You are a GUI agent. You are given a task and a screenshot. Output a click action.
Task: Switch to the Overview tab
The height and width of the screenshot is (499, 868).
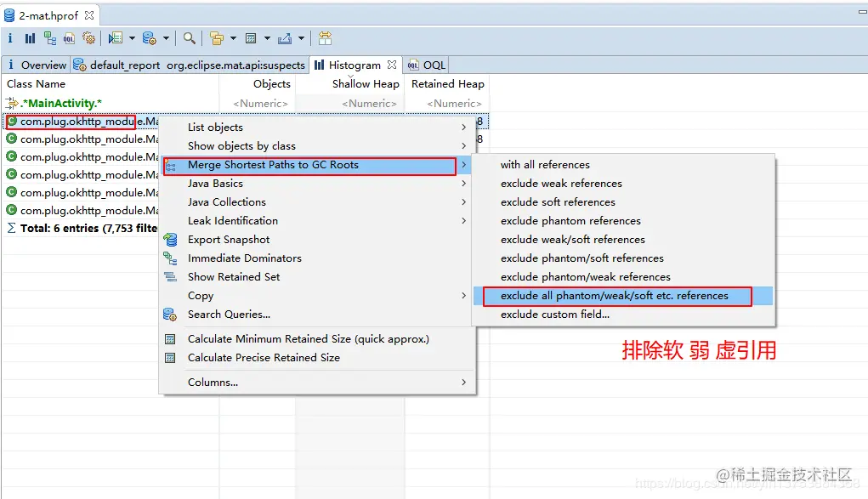(36, 65)
